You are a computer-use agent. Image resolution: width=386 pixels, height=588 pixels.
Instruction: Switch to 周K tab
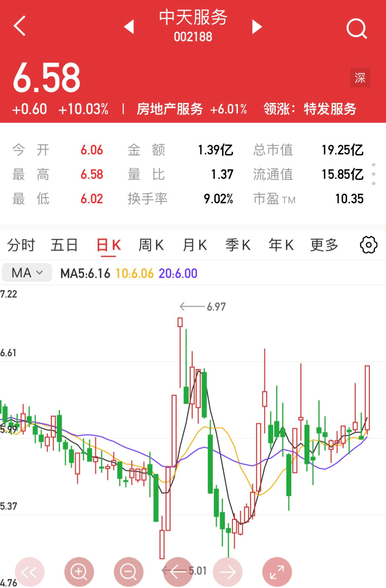152,245
